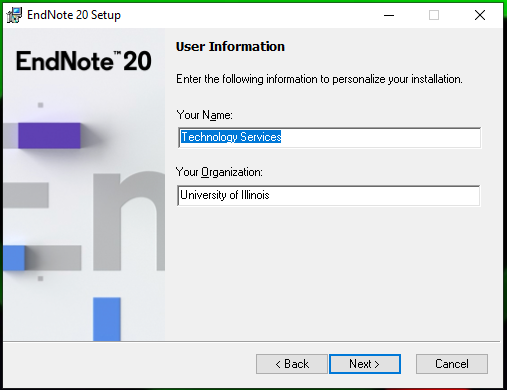507x390 pixels.
Task: Minimize the EndNote 20 Setup window
Action: [x=389, y=15]
